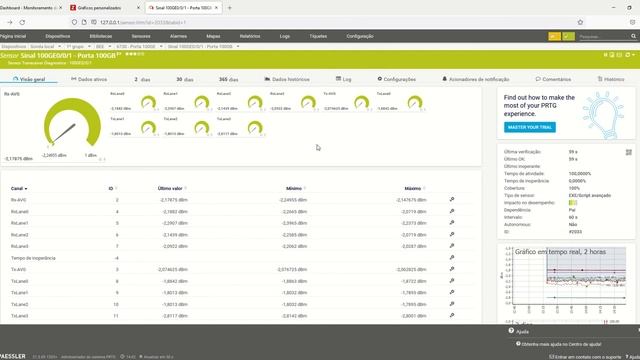Open the Logs menu
Screen dimensions: 640x360
(x=284, y=36)
